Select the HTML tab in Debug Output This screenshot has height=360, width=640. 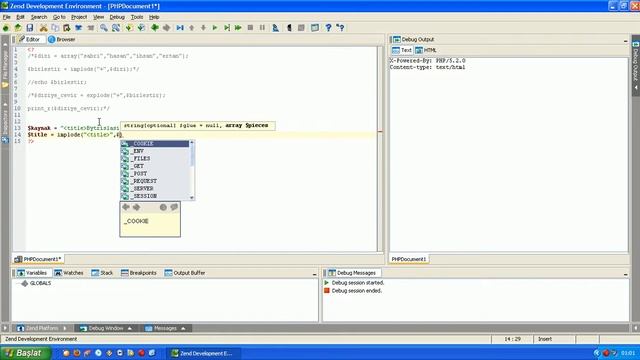(x=426, y=50)
